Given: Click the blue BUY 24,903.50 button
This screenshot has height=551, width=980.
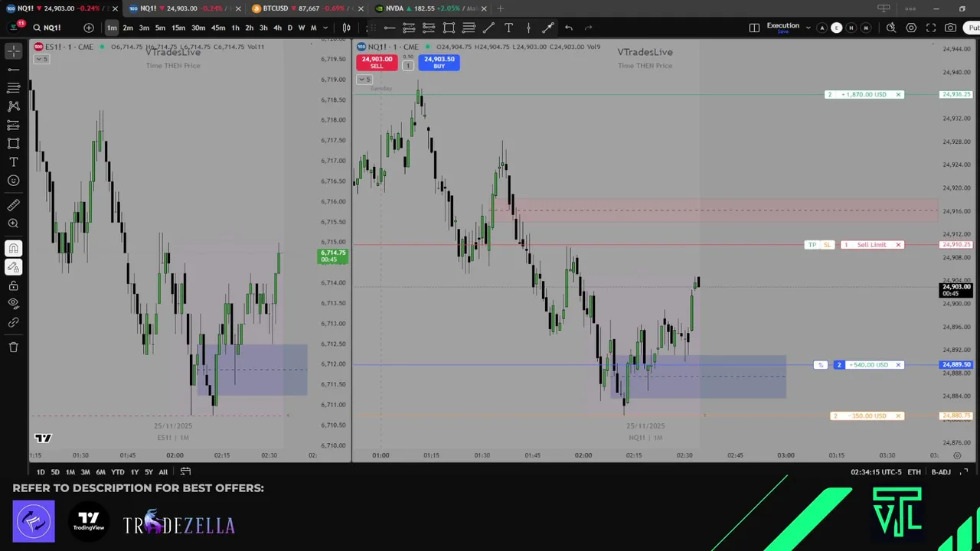Looking at the screenshot, I should tap(439, 62).
